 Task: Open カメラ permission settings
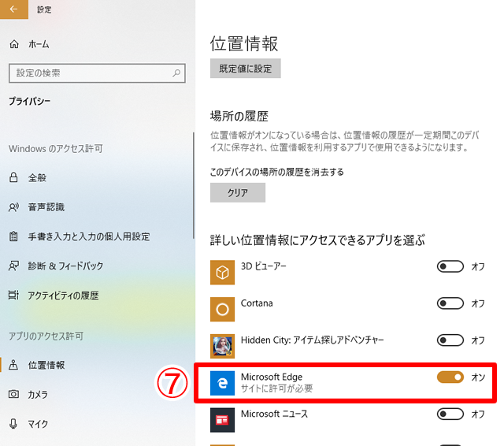coord(38,395)
